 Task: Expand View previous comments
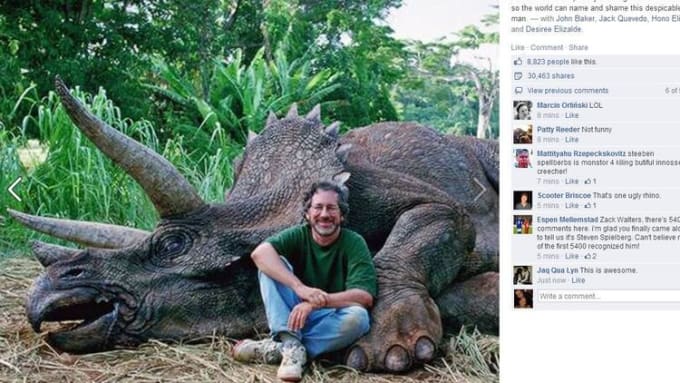[x=568, y=90]
